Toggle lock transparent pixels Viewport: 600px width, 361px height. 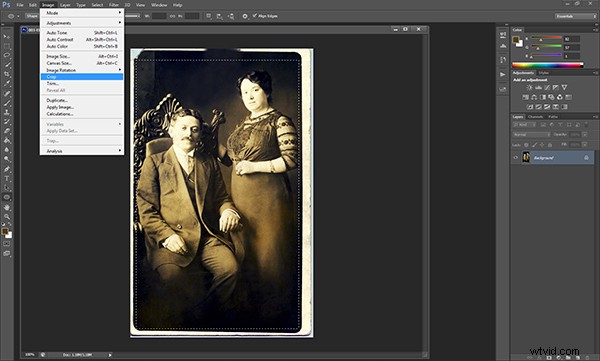(x=526, y=145)
